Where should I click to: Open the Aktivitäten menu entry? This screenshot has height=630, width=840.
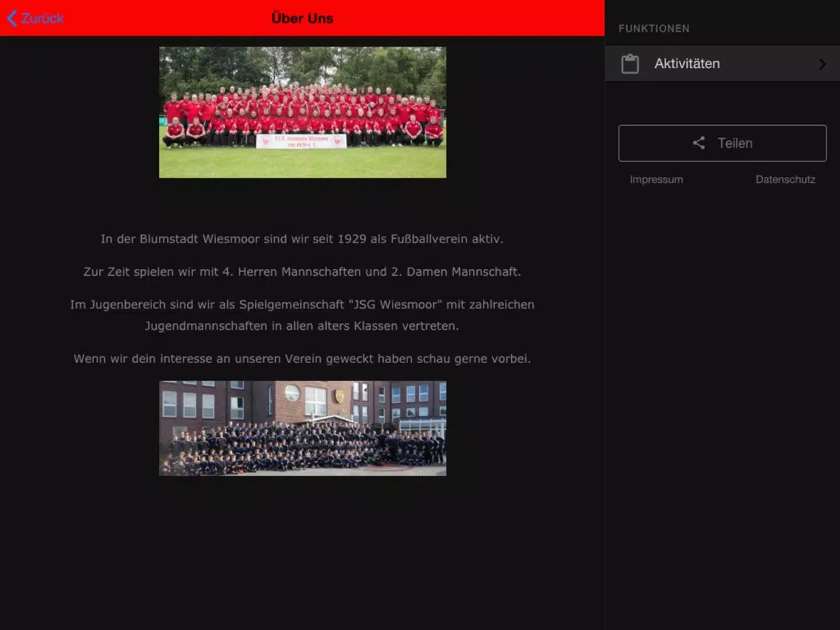pyautogui.click(x=722, y=63)
